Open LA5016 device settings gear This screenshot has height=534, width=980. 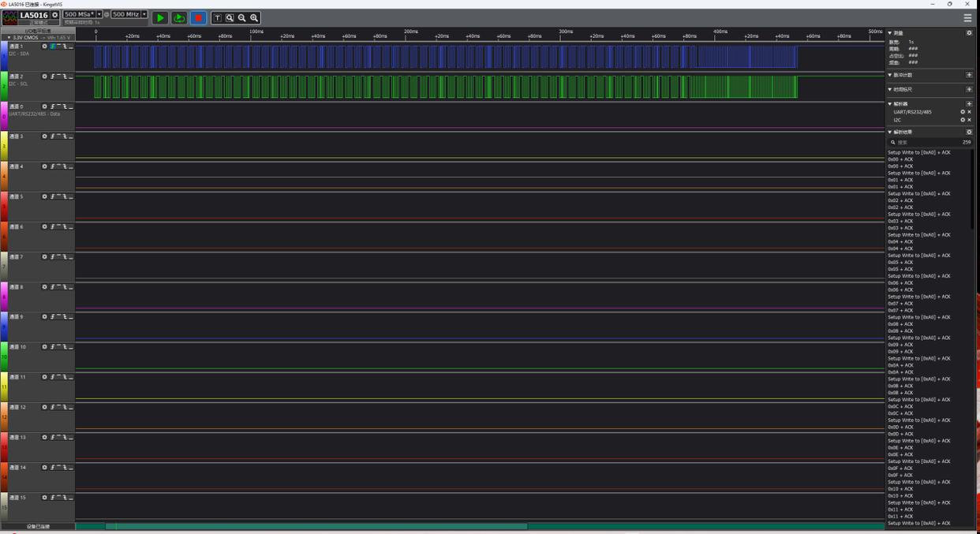54,15
